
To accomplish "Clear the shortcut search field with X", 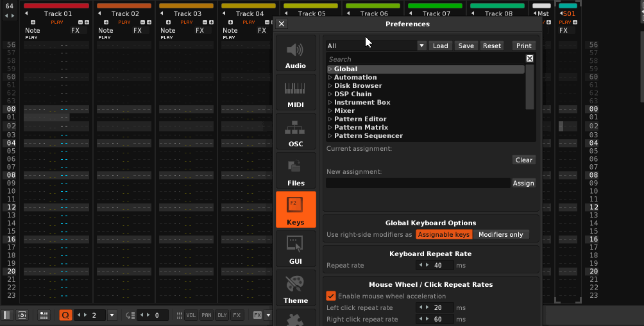I will click(x=530, y=58).
